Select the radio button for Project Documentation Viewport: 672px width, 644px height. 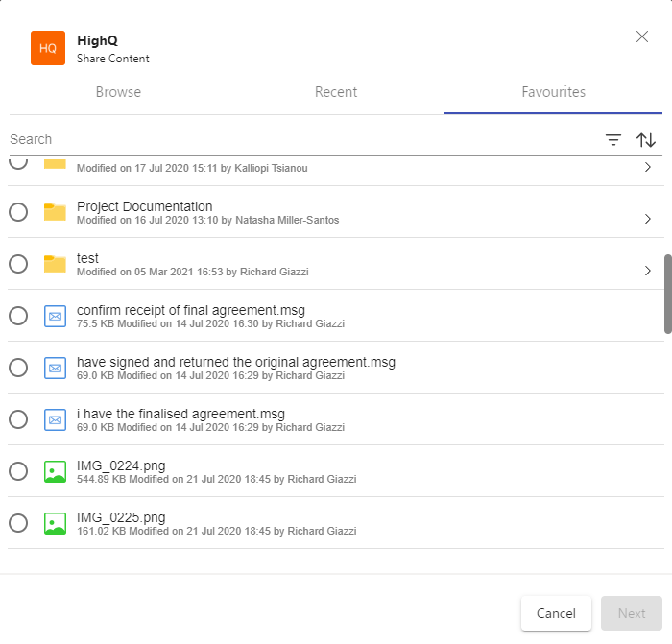pos(18,212)
